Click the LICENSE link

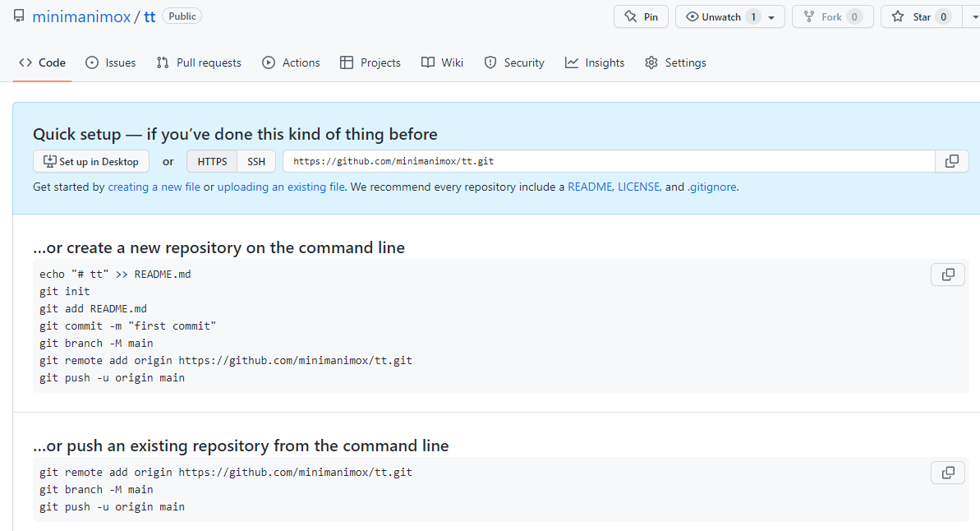point(639,187)
